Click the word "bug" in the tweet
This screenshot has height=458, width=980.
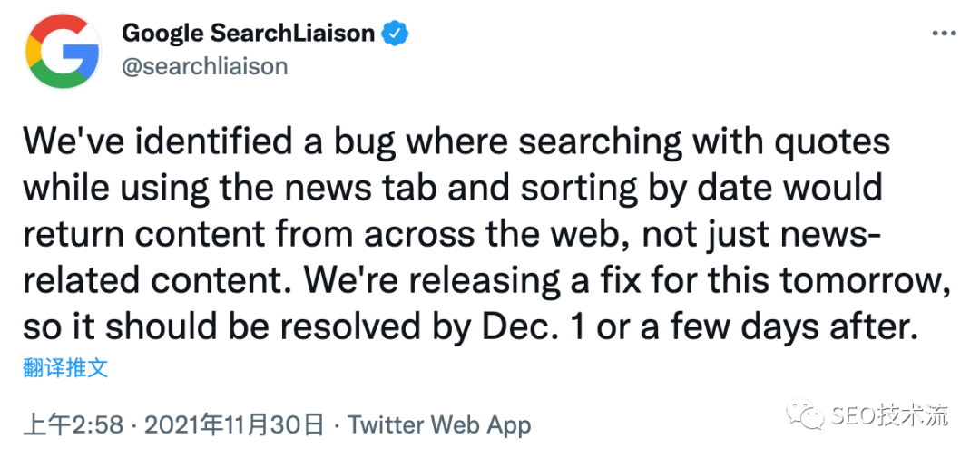click(358, 143)
